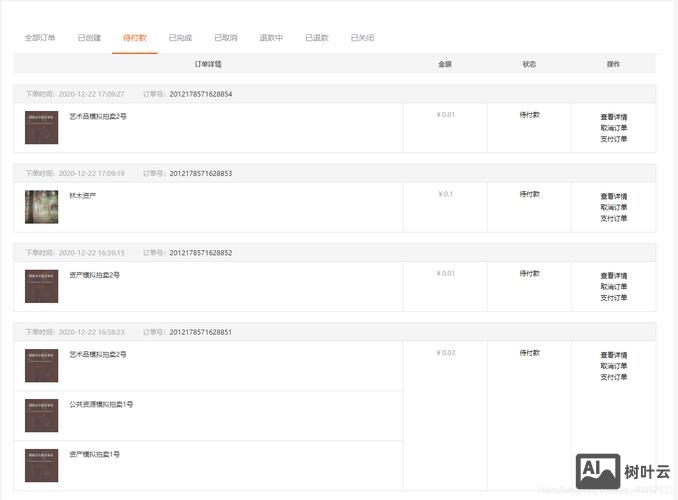Click item name 资产模拟拍卖1号
This screenshot has width=678, height=500.
coord(94,454)
